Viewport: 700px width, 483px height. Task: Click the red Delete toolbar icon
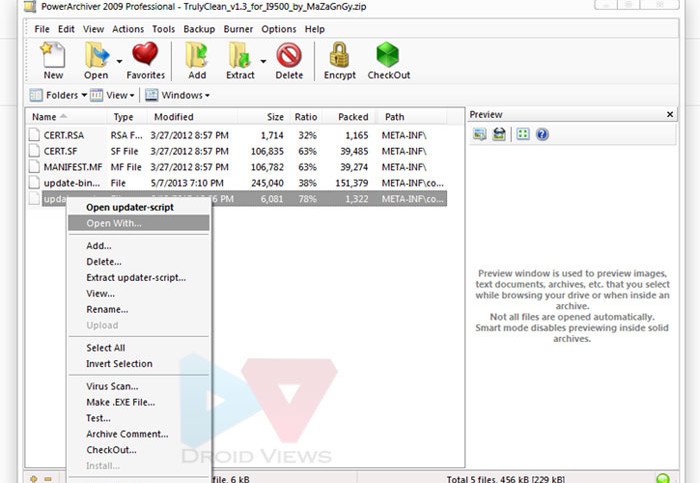coord(289,55)
